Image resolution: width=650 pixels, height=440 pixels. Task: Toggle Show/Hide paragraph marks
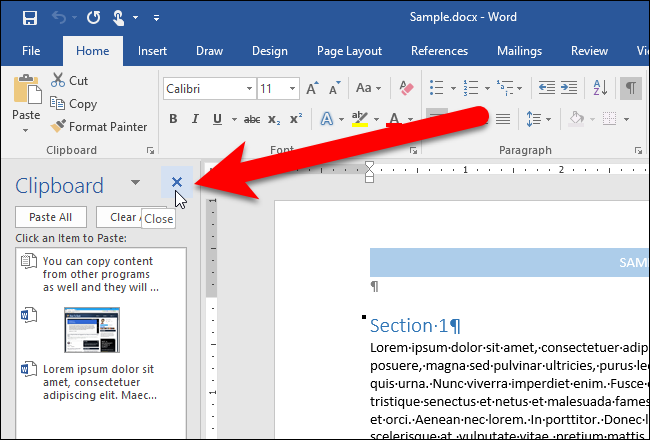[x=631, y=88]
